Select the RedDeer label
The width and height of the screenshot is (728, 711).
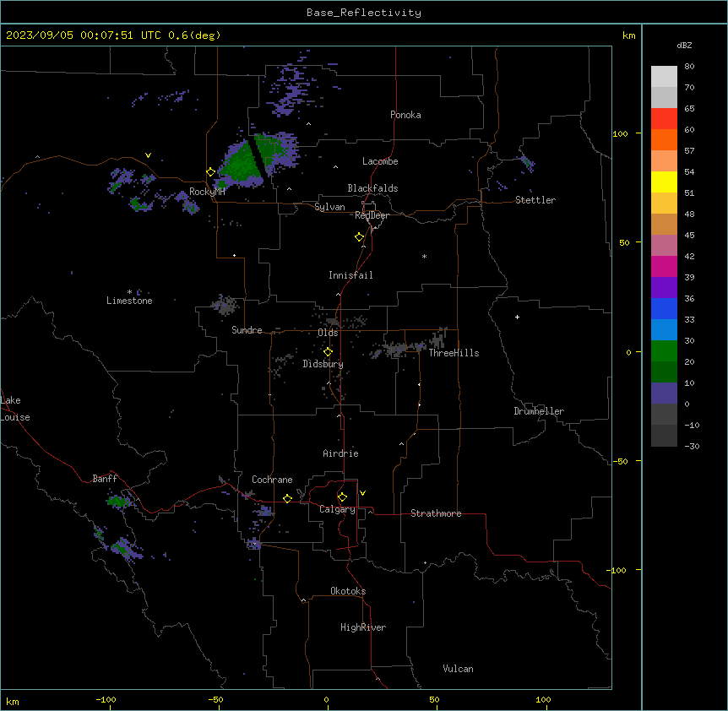click(372, 215)
